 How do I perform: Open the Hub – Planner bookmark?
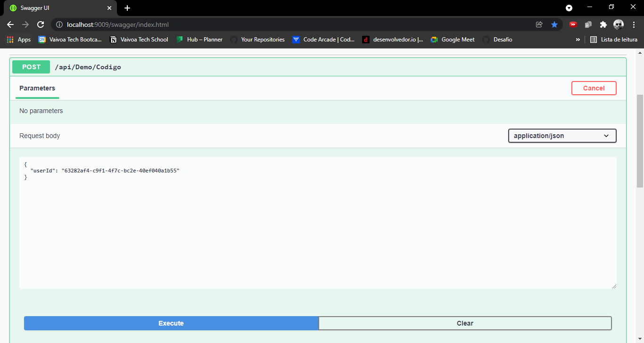[199, 40]
